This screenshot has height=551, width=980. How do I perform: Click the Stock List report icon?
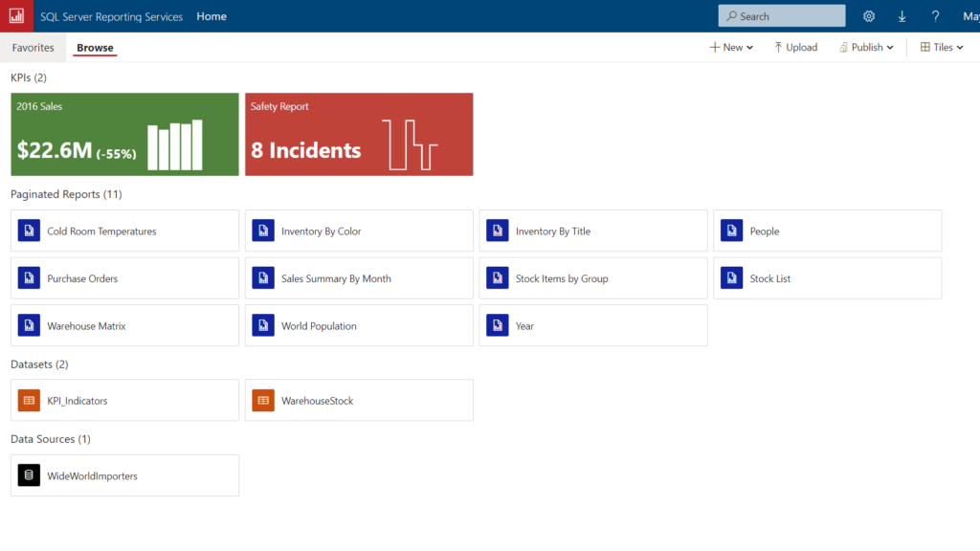coord(732,278)
